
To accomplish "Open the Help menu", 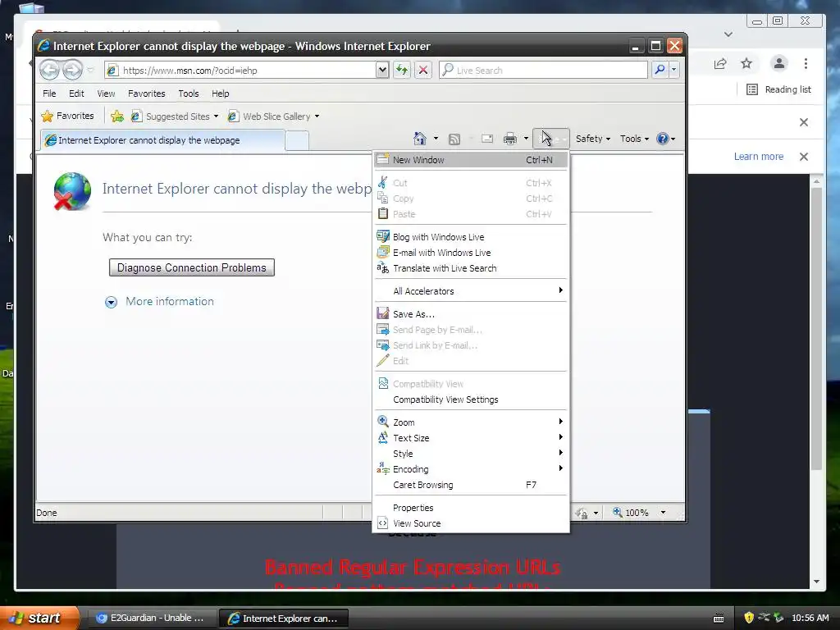I will click(220, 94).
